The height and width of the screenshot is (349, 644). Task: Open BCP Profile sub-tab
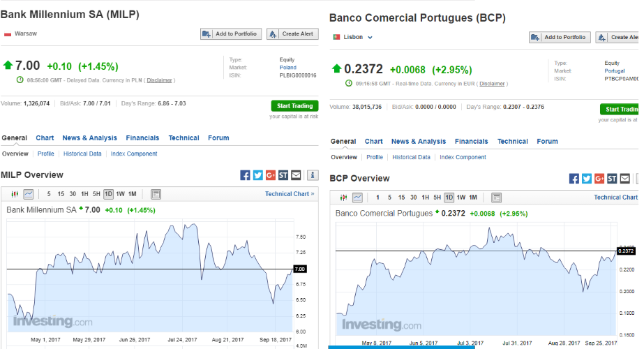click(x=375, y=157)
